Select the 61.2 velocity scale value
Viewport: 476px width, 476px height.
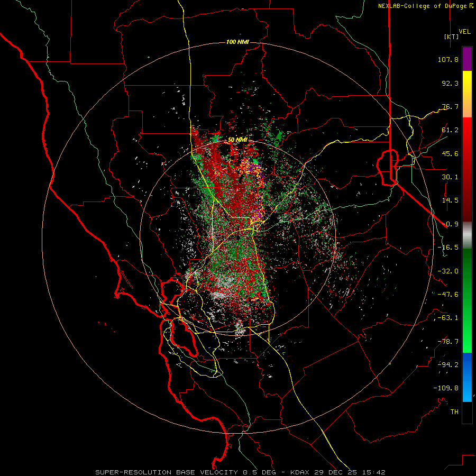point(450,130)
